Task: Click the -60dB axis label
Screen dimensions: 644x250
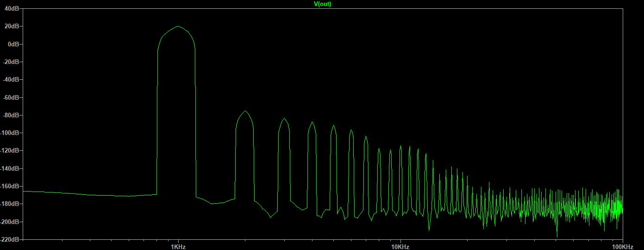Action: click(x=11, y=97)
